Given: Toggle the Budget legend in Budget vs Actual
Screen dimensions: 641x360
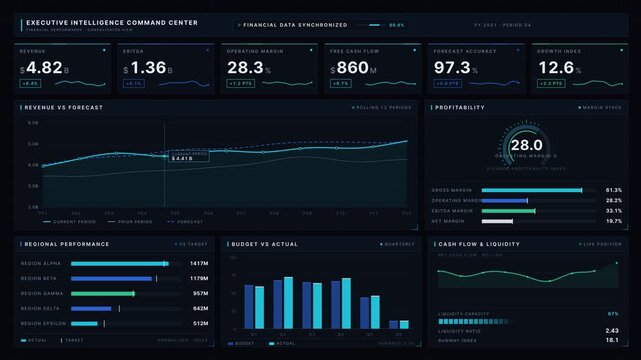Looking at the screenshot, I should (x=241, y=344).
